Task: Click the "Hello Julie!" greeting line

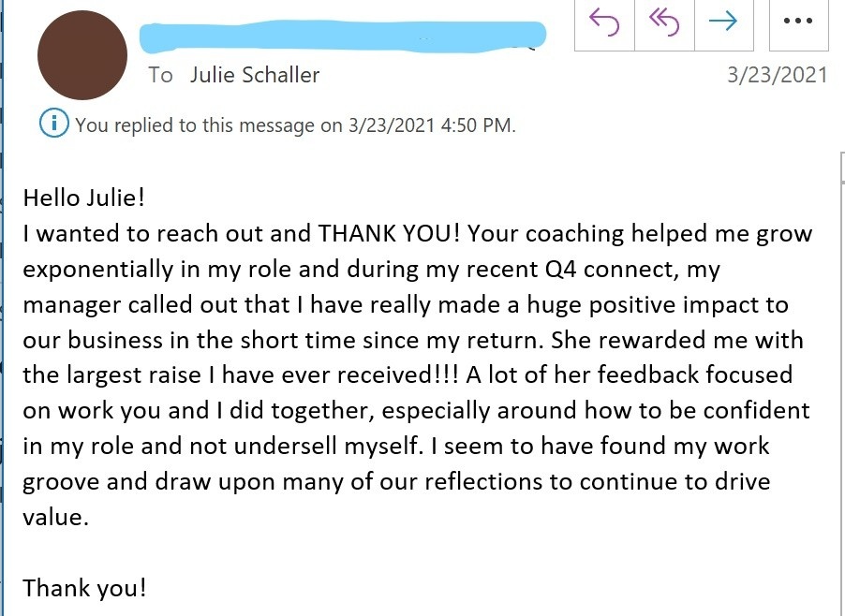Action: point(84,198)
